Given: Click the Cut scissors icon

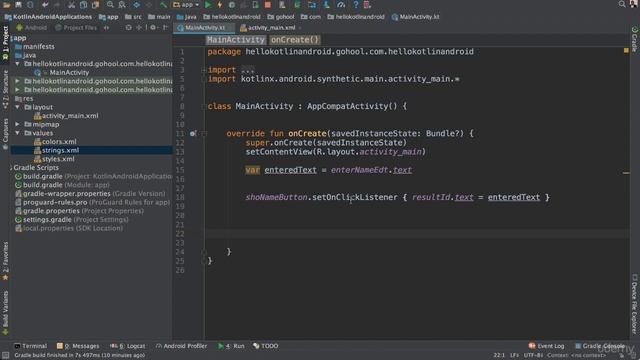Looking at the screenshot, I should tap(71, 5).
